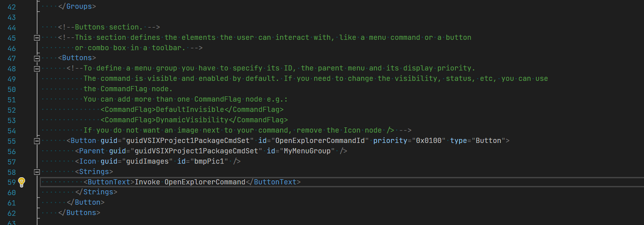
Task: Click the "OpenExplorerCommandId" id value
Action: (x=320, y=141)
